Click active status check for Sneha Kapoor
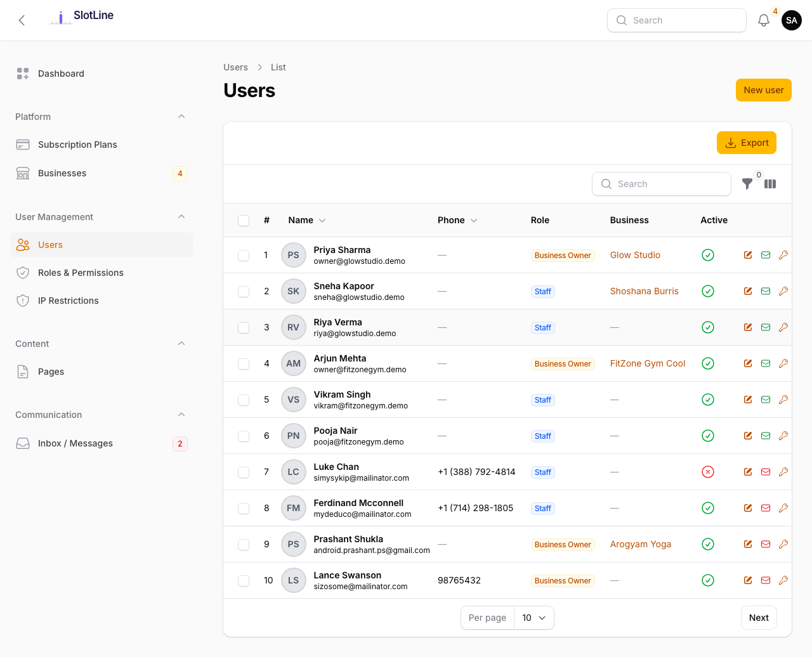Screen dimensions: 812x657 tap(708, 291)
